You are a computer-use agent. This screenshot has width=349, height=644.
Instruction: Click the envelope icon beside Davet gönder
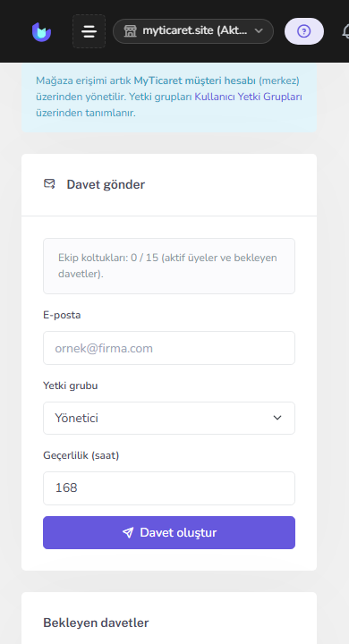click(x=49, y=183)
